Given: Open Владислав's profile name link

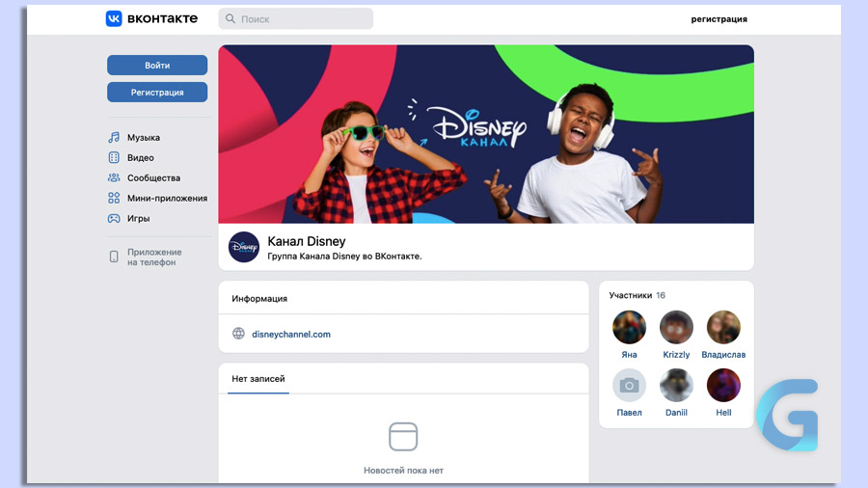Looking at the screenshot, I should pyautogui.click(x=723, y=355).
